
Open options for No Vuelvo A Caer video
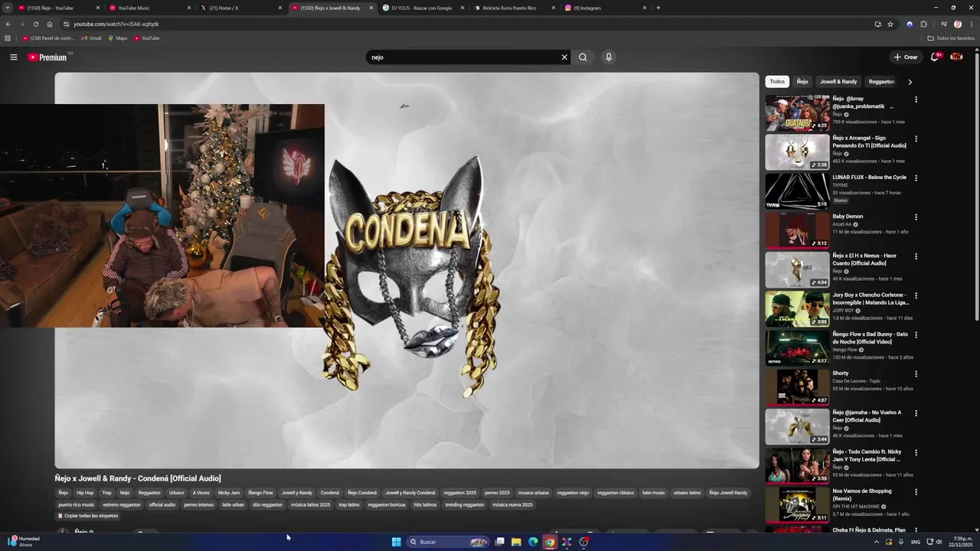pyautogui.click(x=916, y=413)
